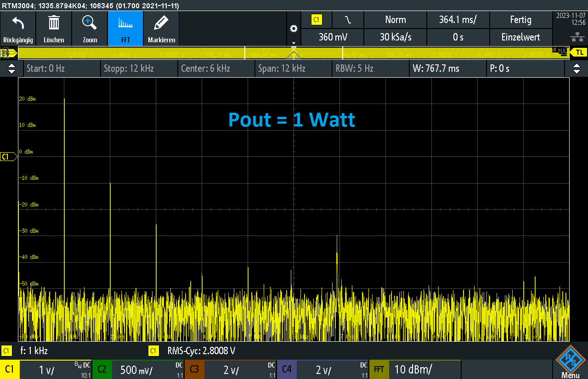Select the Markieren pencil tool
This screenshot has width=588, height=379.
click(x=161, y=29)
